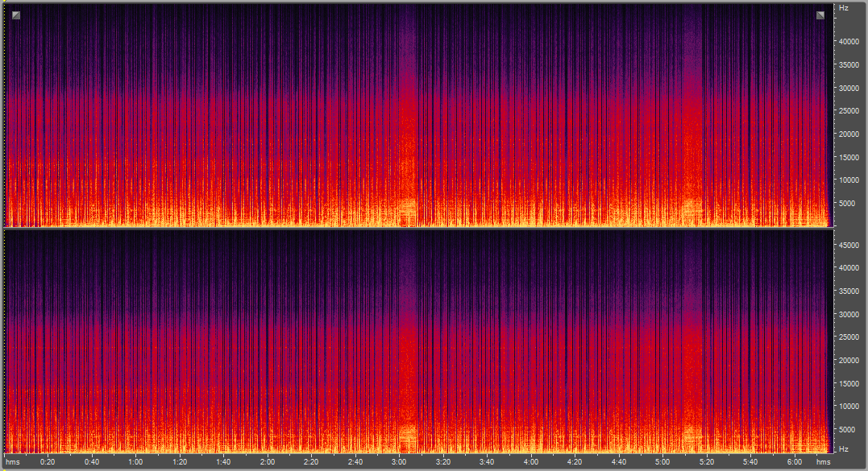Click '40000' on upper channel frequency scale
The image size is (868, 471).
pyautogui.click(x=849, y=42)
